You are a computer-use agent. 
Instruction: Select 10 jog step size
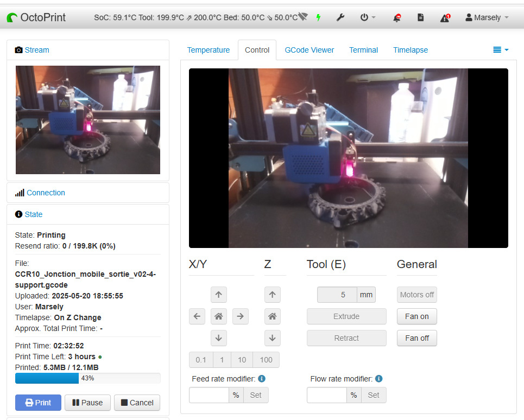pyautogui.click(x=242, y=360)
